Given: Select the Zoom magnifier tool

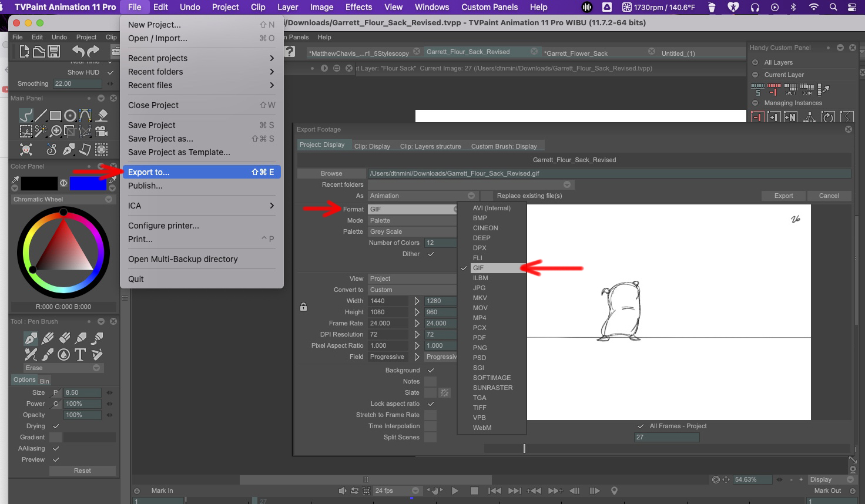Looking at the screenshot, I should point(56,131).
